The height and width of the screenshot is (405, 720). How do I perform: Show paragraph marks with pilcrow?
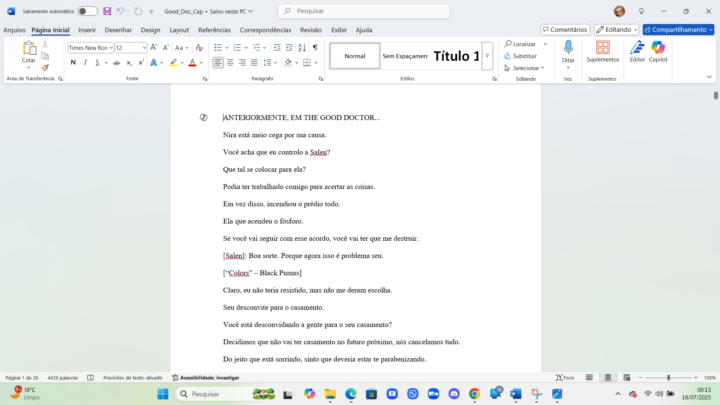coord(315,47)
